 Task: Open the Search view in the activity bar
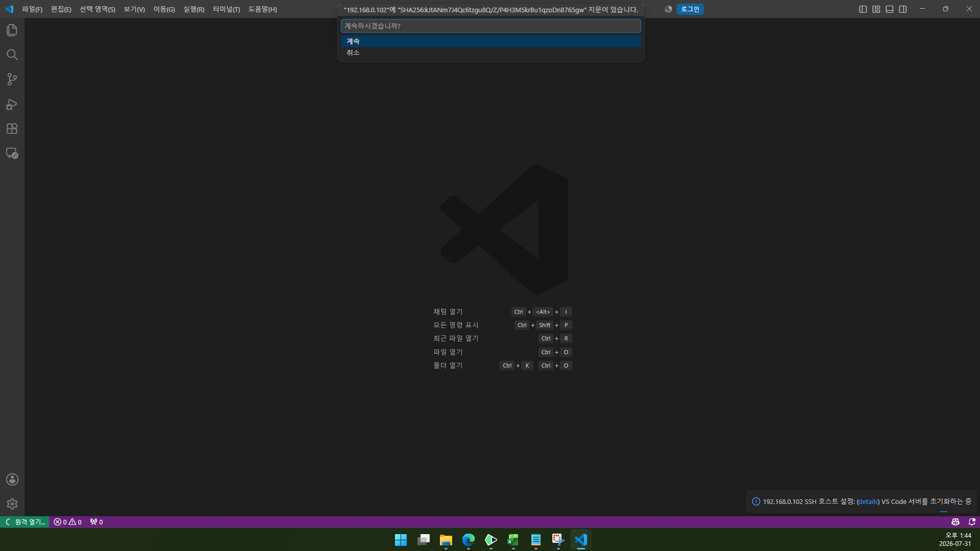tap(12, 55)
